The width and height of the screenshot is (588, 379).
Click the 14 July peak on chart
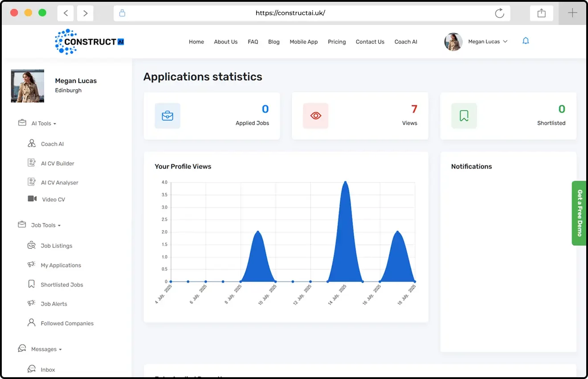click(x=345, y=183)
